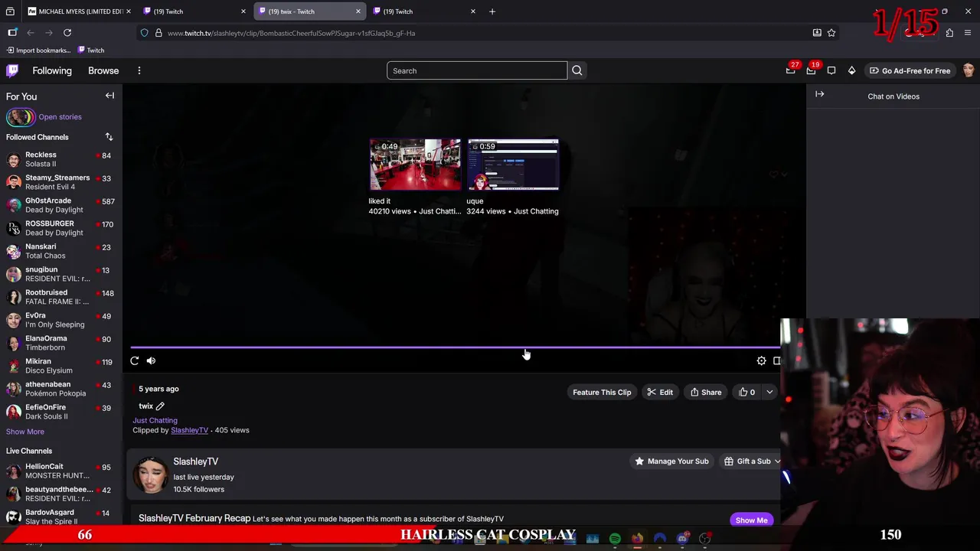Open ROSSBURGER followed channel
This screenshot has height=551, width=980.
tap(61, 228)
